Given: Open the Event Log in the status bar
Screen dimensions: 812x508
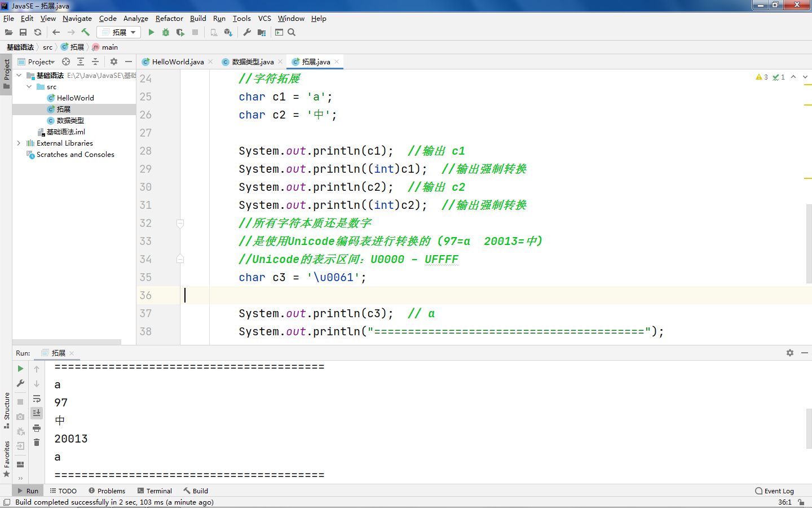Looking at the screenshot, I should pos(775,491).
